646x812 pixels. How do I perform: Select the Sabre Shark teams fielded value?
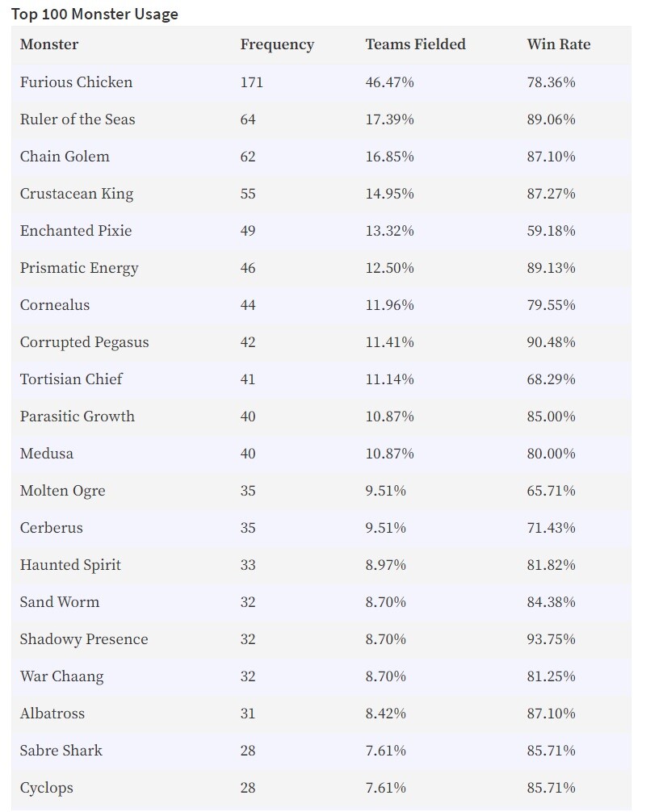tap(385, 751)
